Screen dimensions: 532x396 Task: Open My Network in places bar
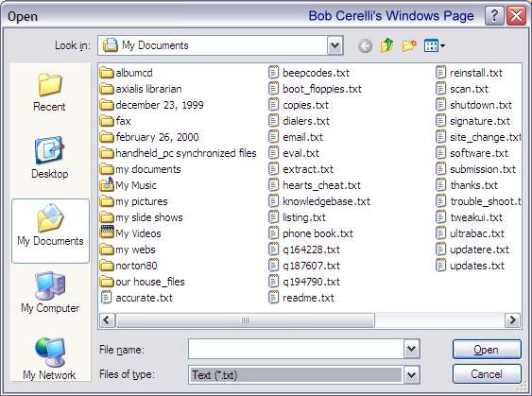pos(49,359)
